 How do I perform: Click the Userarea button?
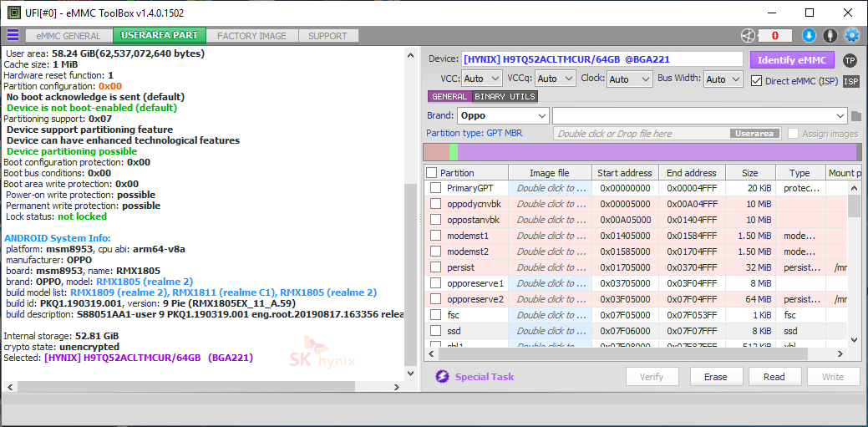coord(755,134)
